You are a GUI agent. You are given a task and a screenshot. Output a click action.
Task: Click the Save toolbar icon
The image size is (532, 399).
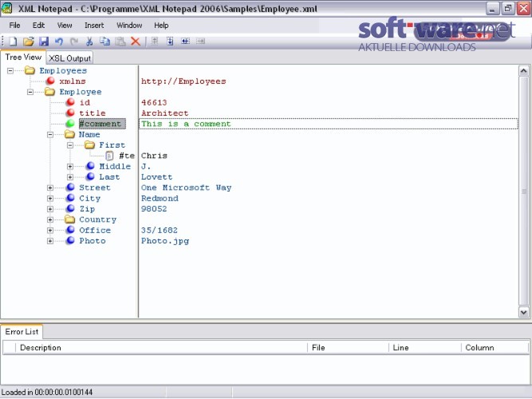[x=44, y=41]
